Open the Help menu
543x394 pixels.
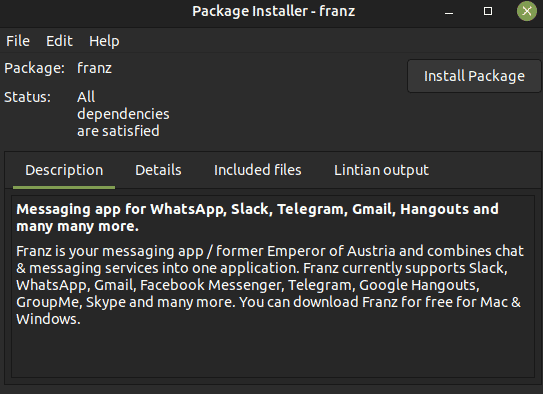pos(104,41)
